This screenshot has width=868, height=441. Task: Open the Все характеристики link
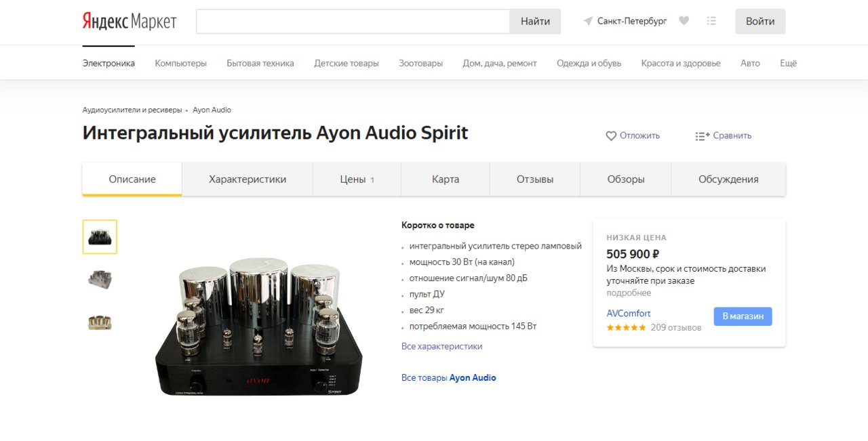pos(442,346)
